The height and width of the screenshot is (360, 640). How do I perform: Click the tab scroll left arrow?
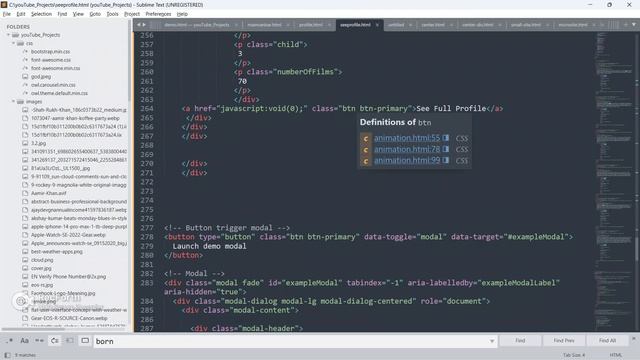click(x=139, y=25)
